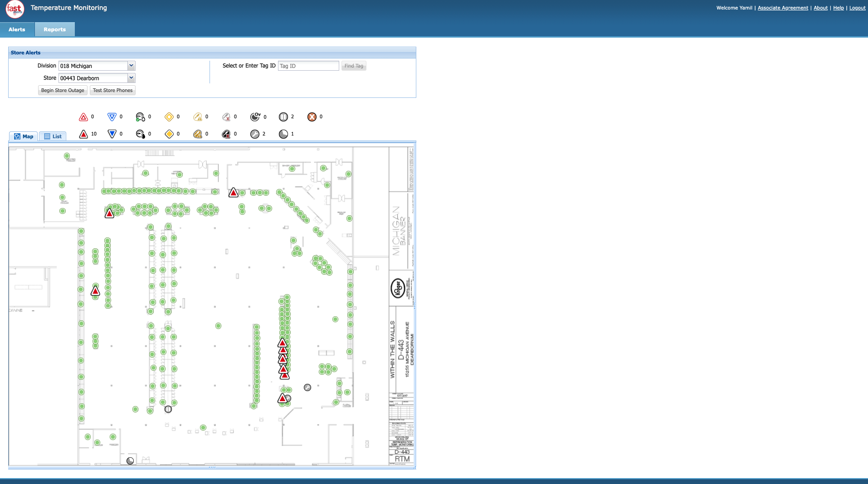Click the fast alerts logo

click(15, 9)
